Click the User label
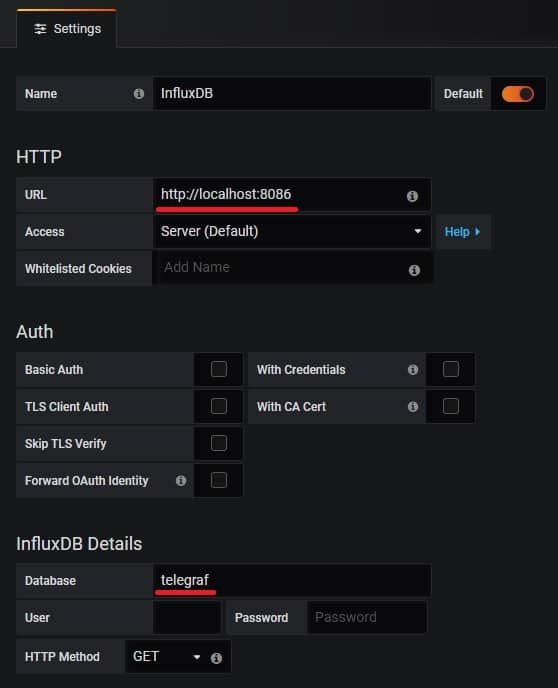Screen dimensions: 558x688 (x=37, y=617)
